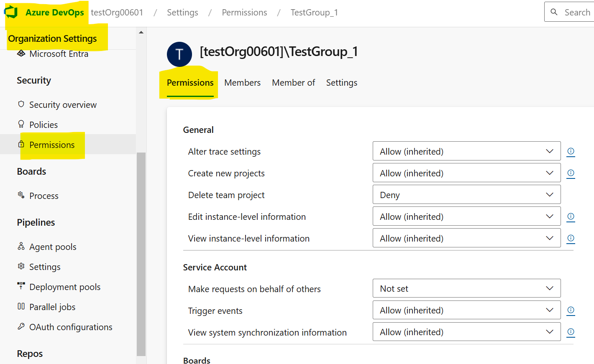This screenshot has height=364, width=594.
Task: Click the sidebar scroll up arrow
Action: 141,32
